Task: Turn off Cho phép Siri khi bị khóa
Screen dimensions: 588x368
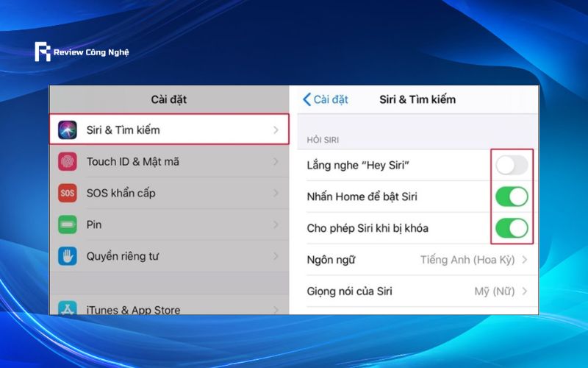Action: [512, 228]
